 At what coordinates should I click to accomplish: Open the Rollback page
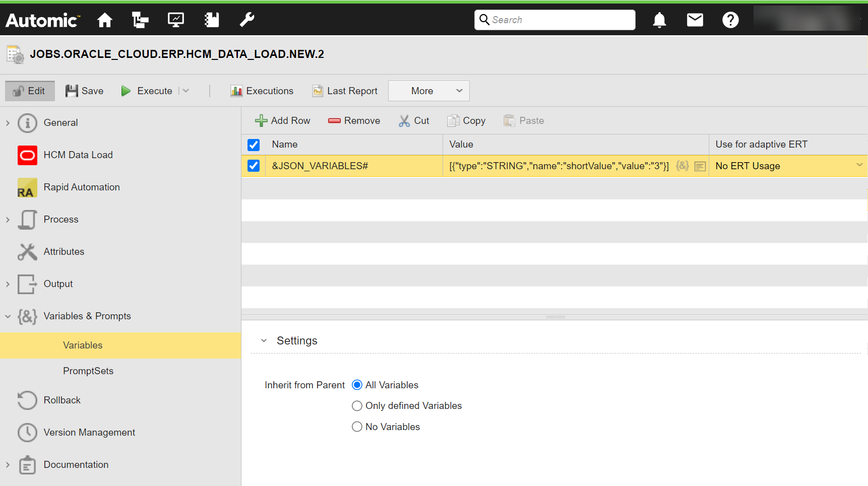(62, 400)
